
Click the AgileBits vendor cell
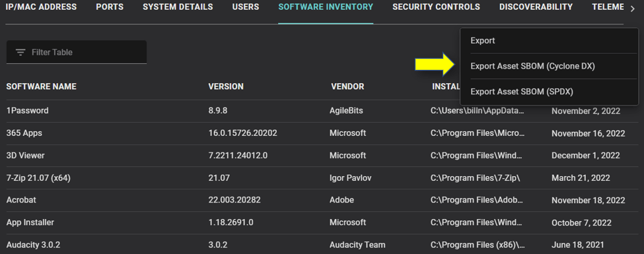[346, 111]
